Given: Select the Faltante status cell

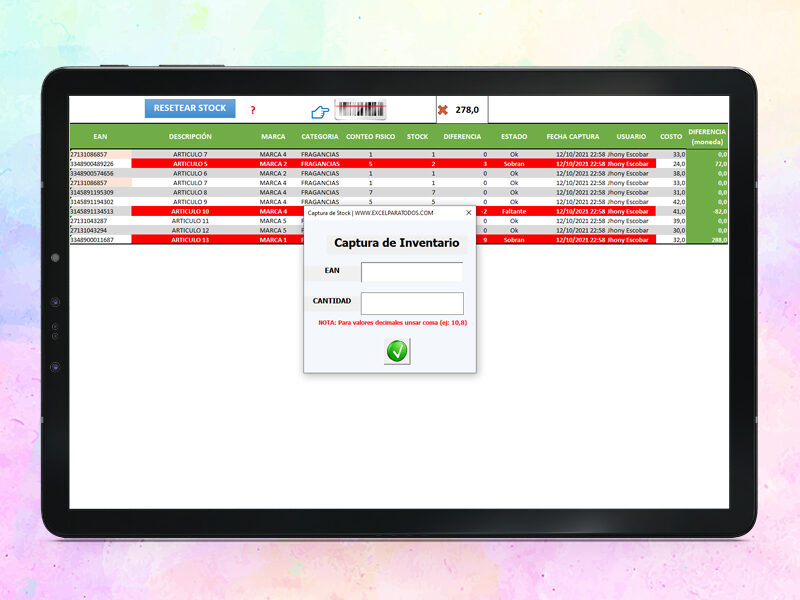Looking at the screenshot, I should tap(514, 211).
